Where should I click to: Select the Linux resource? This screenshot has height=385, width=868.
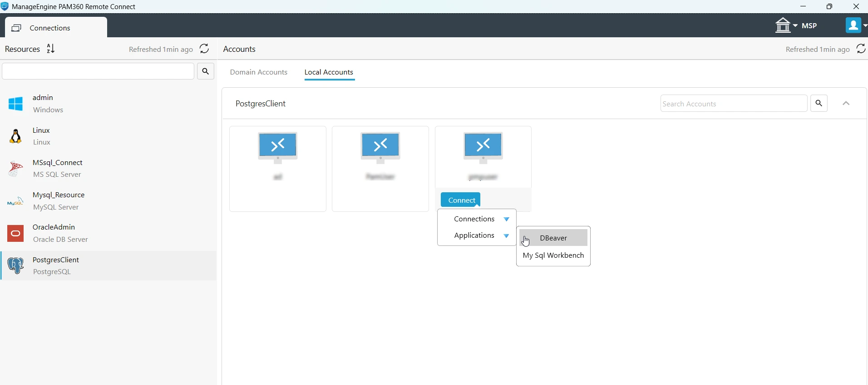(108, 136)
